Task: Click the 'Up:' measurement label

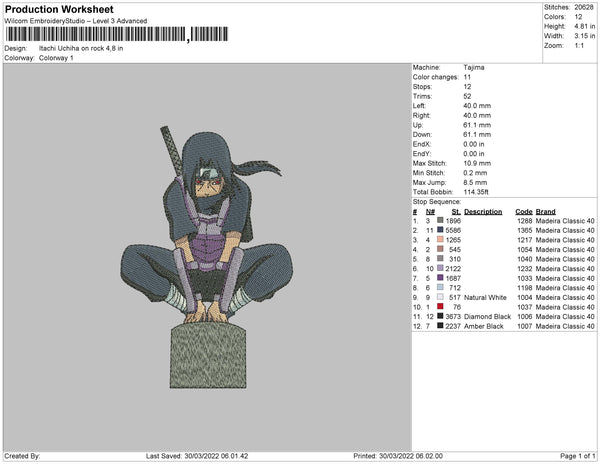Action: point(417,125)
